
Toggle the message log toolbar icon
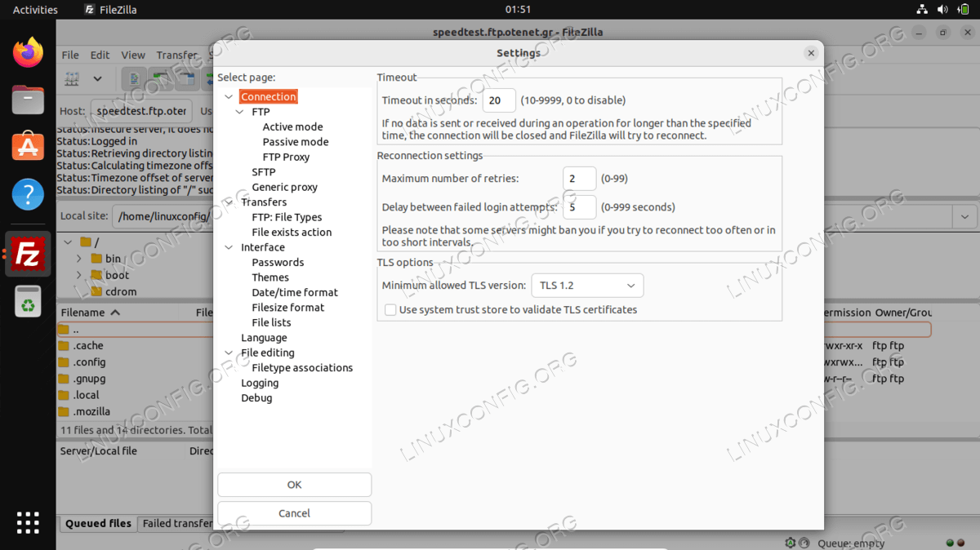[x=134, y=79]
